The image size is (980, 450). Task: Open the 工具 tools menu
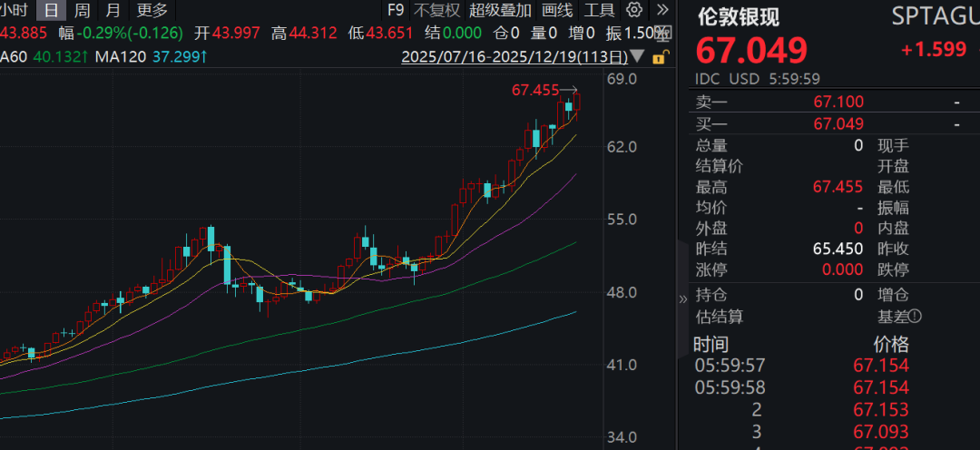[599, 10]
